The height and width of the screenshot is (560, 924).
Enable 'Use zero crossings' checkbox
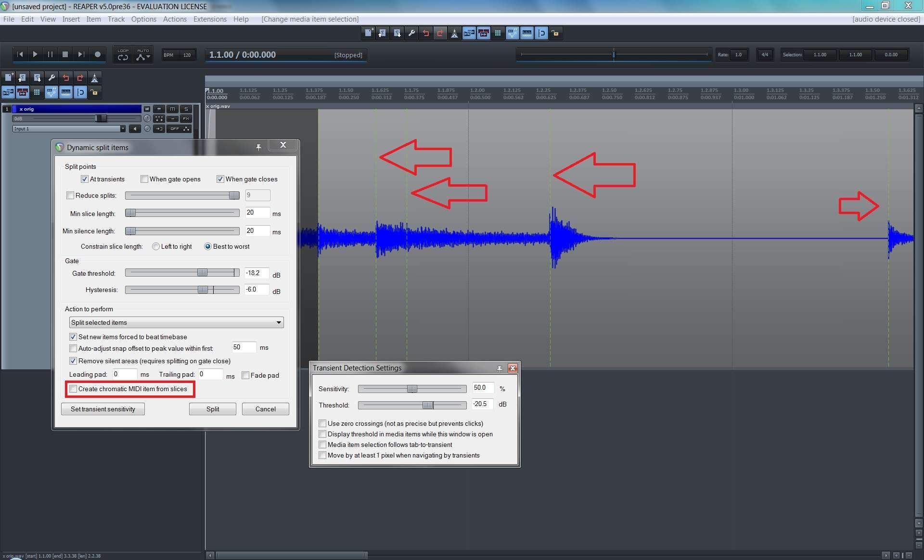pos(322,423)
